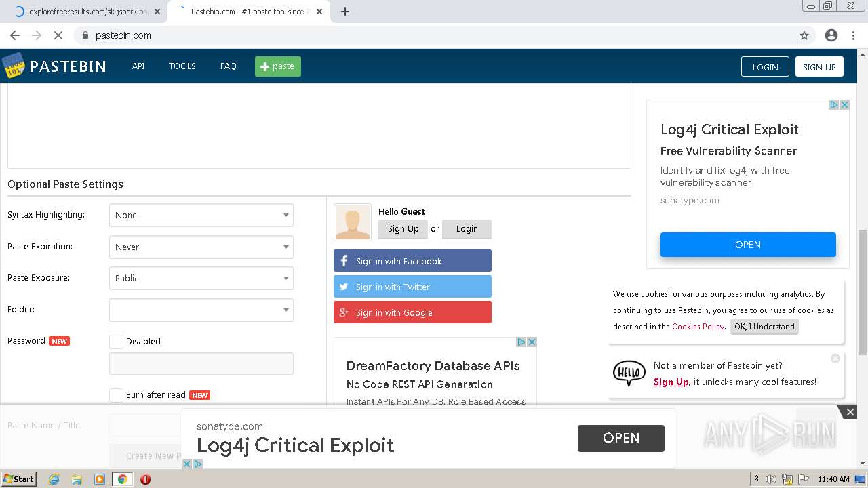
Task: Click the page vertical scrollbar thumb
Action: [862, 291]
